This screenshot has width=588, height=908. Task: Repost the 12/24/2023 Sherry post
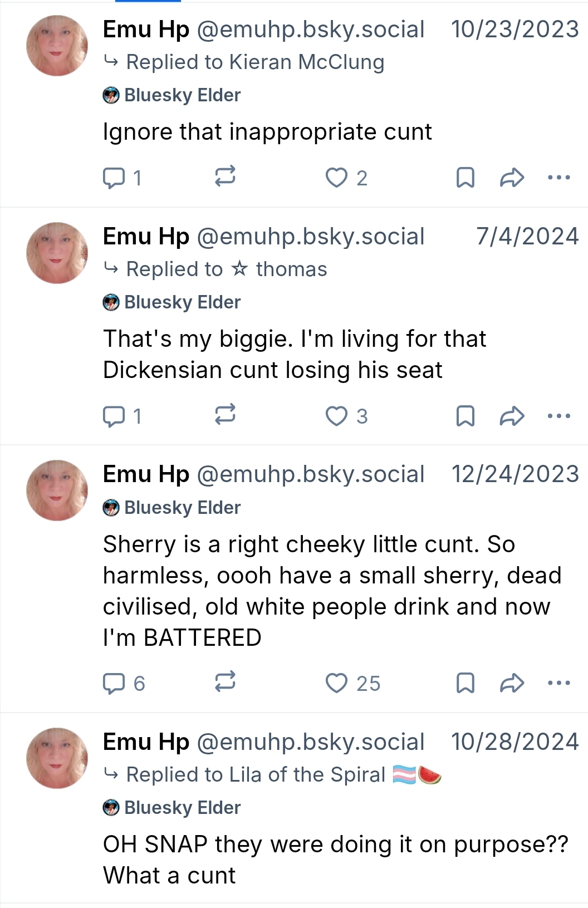225,683
